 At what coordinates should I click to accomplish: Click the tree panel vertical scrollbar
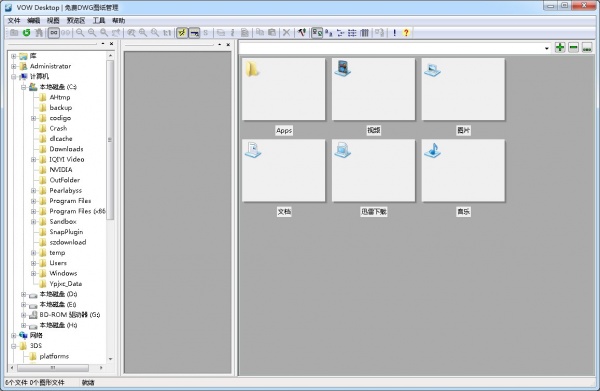tap(110, 140)
